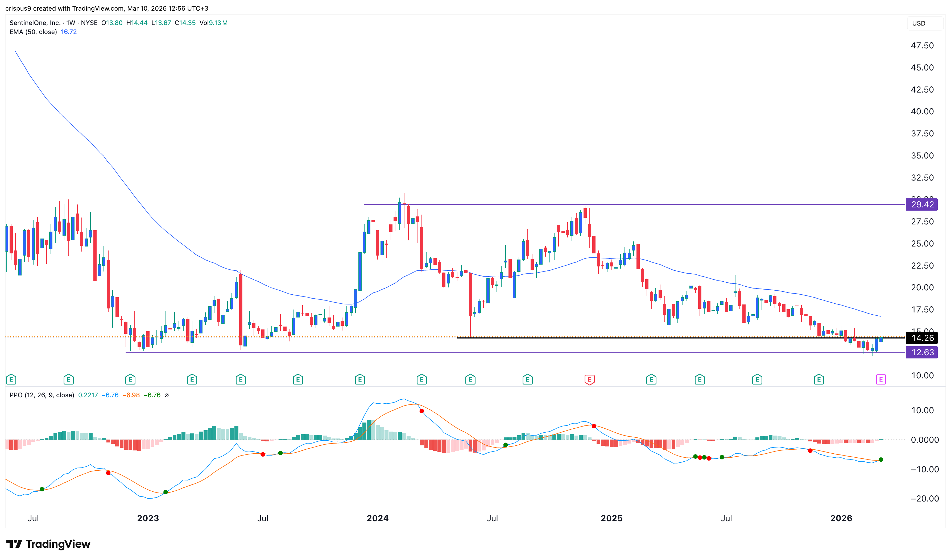Viewport: 951px width, 560px height.
Task: Select the EMA (50, close) indicator legend
Action: click(x=33, y=32)
